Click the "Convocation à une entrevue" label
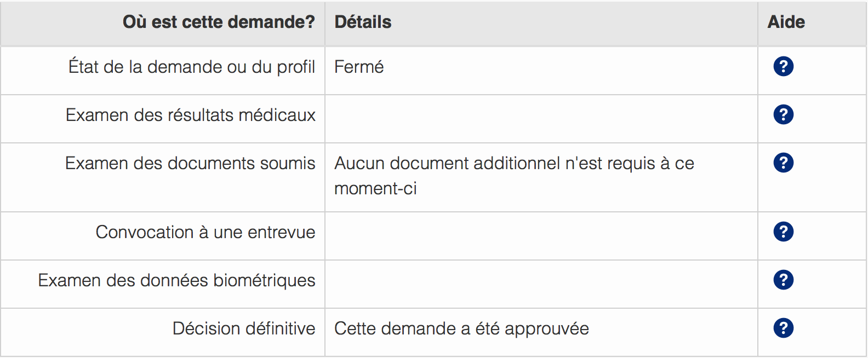This screenshot has width=868, height=358. (205, 233)
